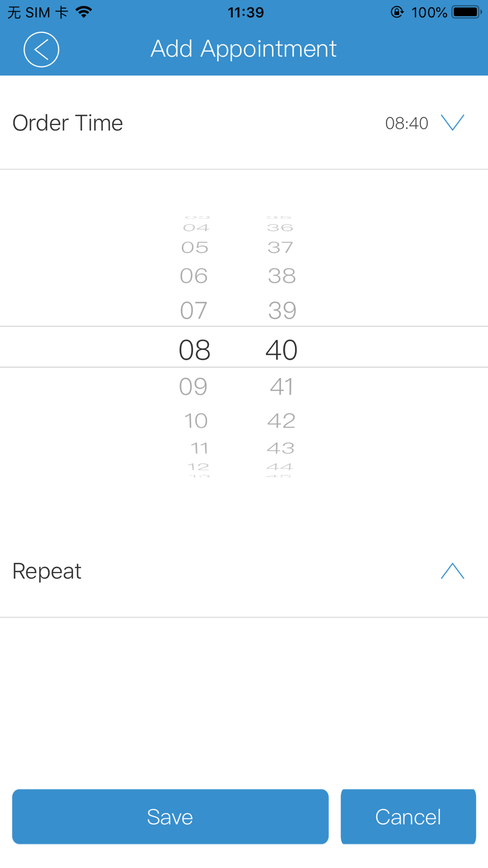
Task: Select hour 06 in picker
Action: tap(194, 276)
